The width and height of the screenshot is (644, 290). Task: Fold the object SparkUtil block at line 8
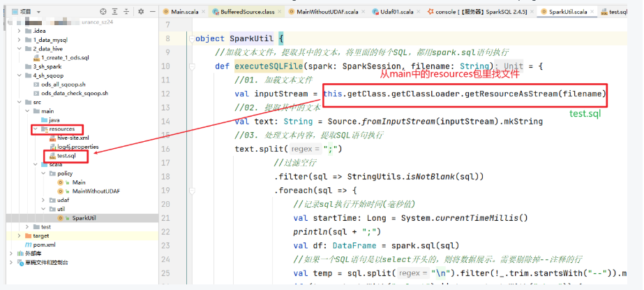tap(191, 39)
